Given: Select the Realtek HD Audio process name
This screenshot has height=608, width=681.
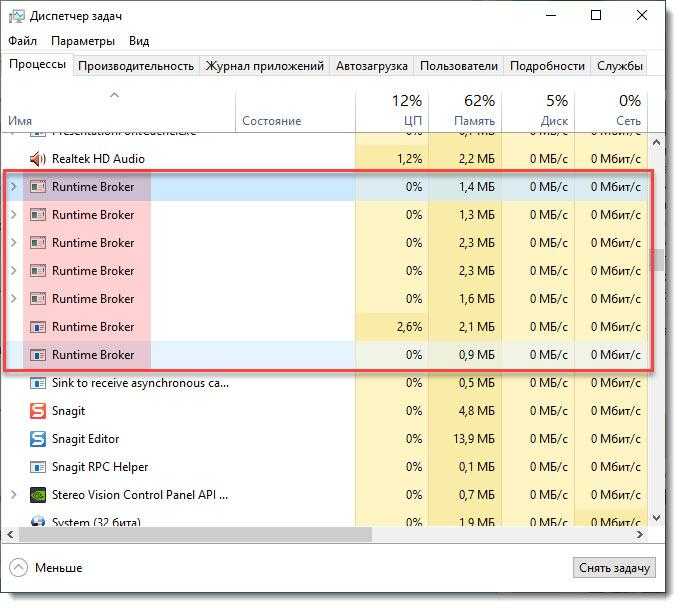Looking at the screenshot, I should (98, 159).
